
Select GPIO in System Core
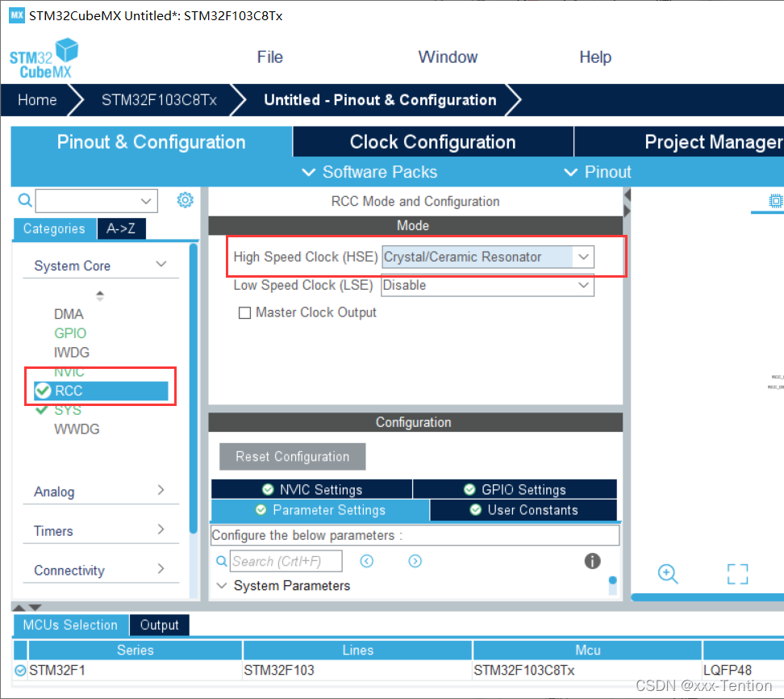coord(70,333)
